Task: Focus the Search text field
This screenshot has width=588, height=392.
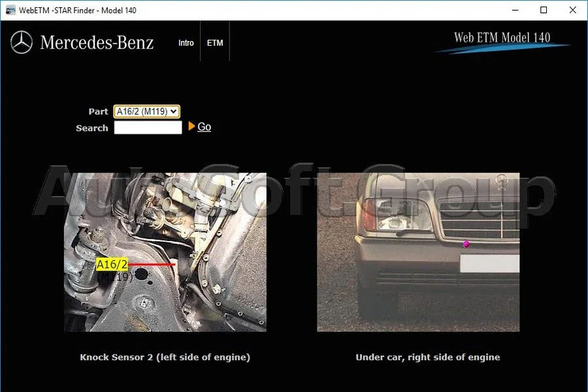Action: pos(148,128)
